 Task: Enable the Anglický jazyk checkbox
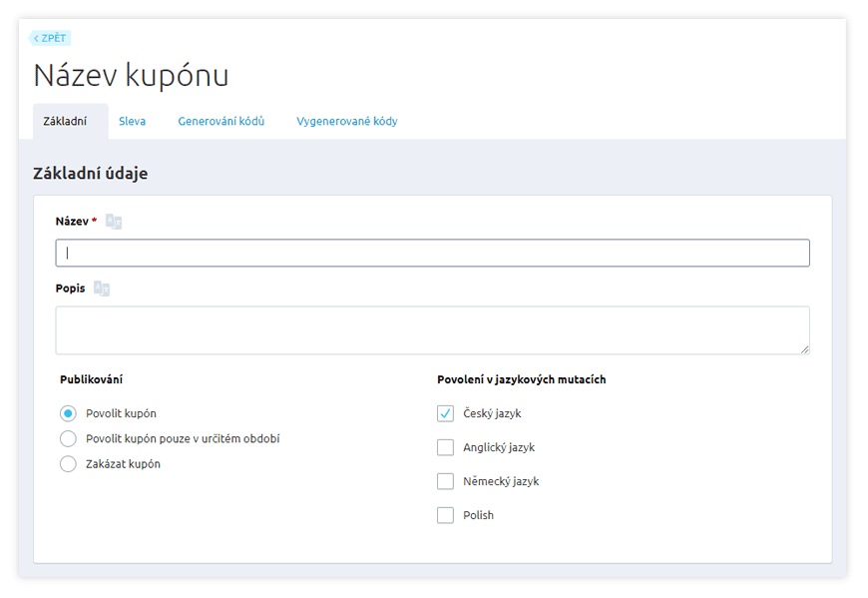(445, 447)
